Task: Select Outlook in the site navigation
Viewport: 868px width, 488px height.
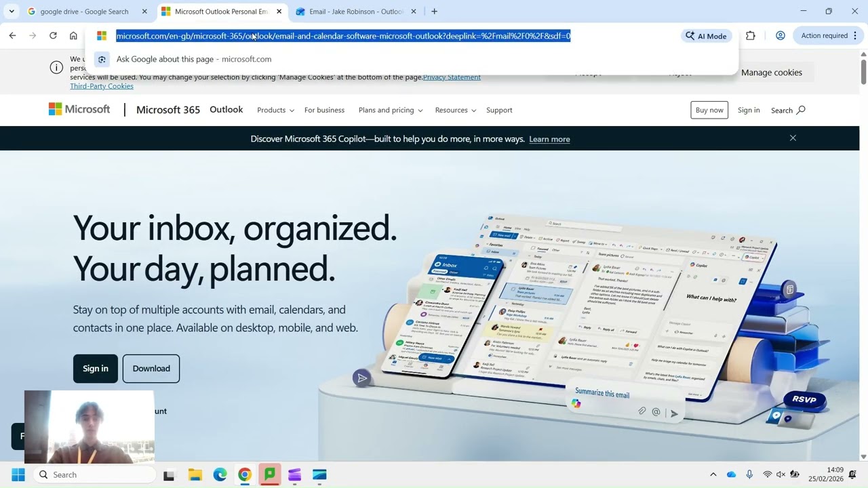Action: pyautogui.click(x=226, y=109)
